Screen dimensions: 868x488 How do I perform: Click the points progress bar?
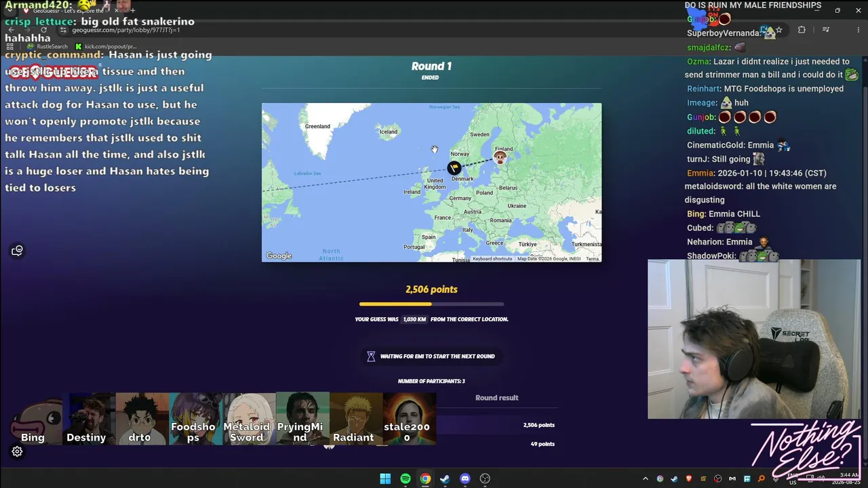pos(431,304)
